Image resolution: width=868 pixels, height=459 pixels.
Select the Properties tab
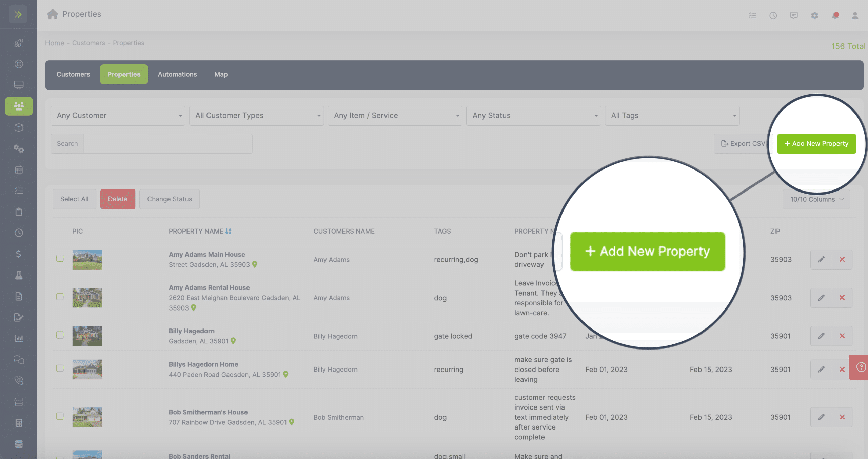coord(124,74)
